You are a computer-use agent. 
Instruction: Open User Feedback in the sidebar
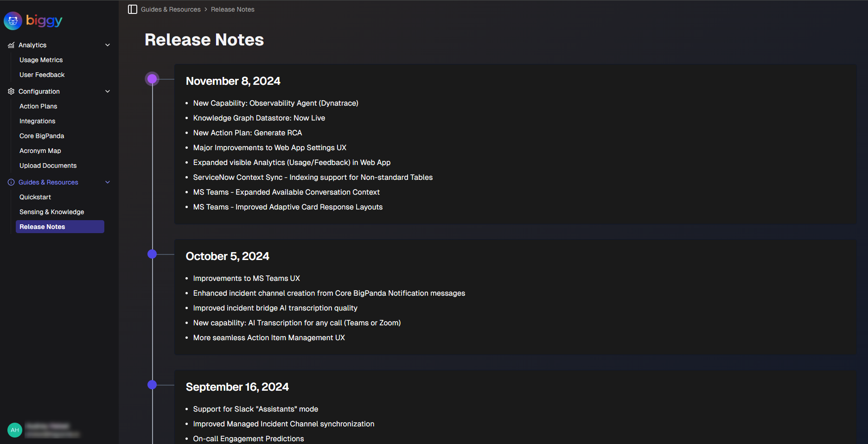tap(42, 75)
